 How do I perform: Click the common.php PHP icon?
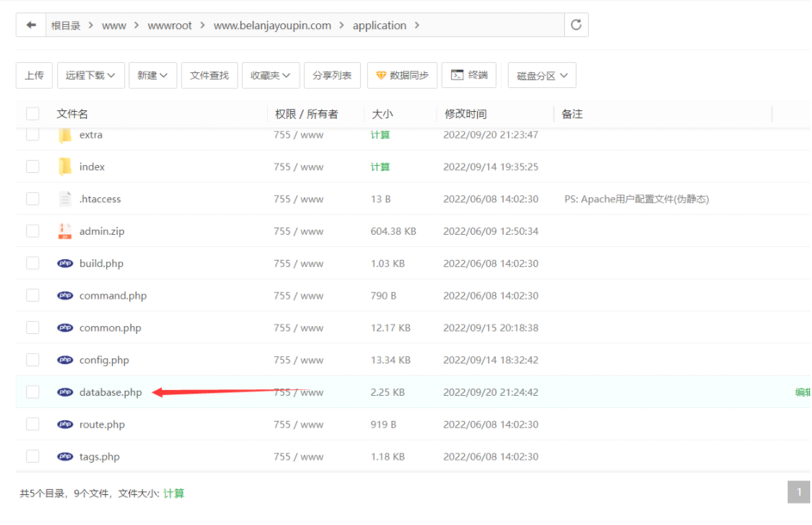click(x=65, y=328)
